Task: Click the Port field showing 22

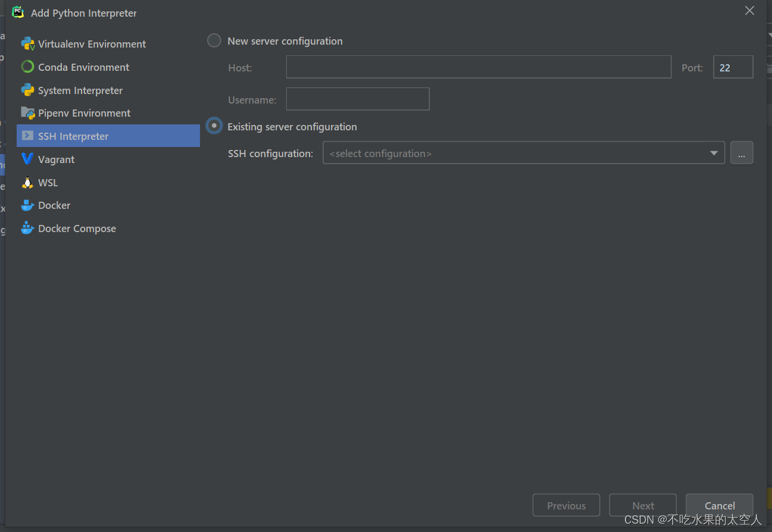Action: click(733, 67)
